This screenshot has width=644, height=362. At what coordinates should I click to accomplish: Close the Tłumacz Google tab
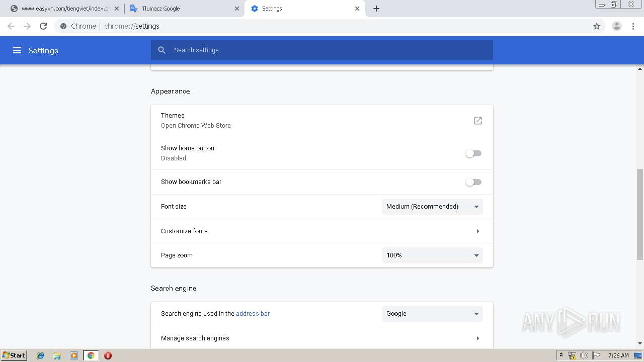(x=237, y=9)
